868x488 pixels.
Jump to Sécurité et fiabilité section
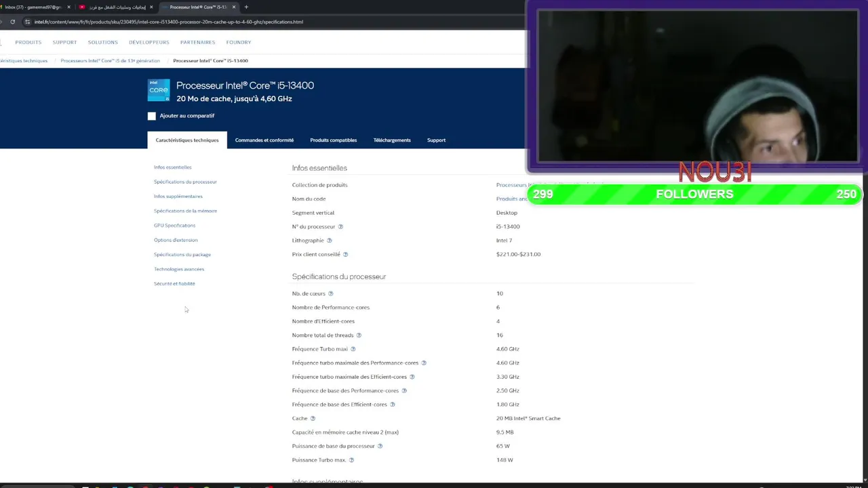click(x=174, y=284)
